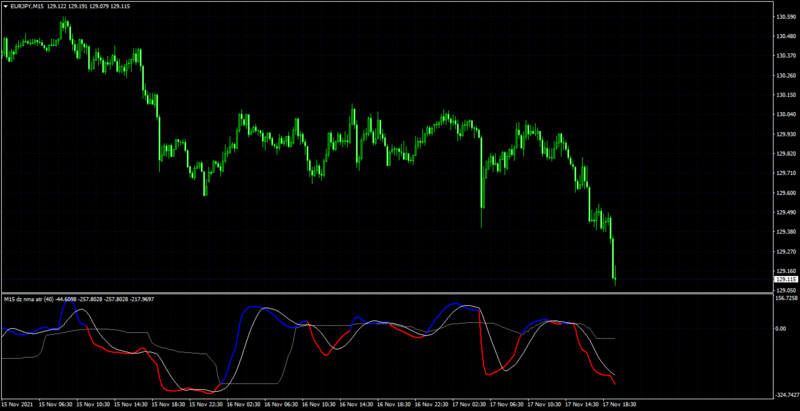Click the 17 Nov 02:30 time axis label
Viewport: 800px width, 411px height.
pyautogui.click(x=469, y=405)
